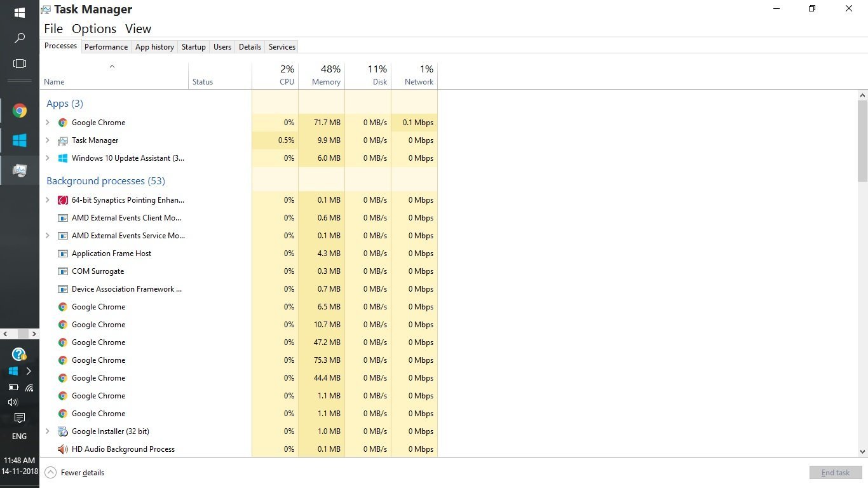
Task: Click taskbar scroll left arrow
Action: [5, 334]
